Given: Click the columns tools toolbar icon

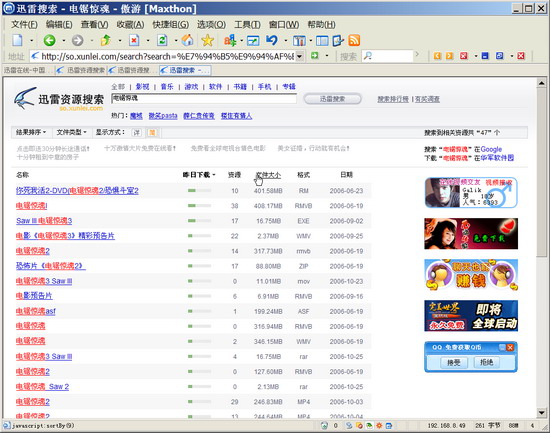Looking at the screenshot, I should pos(299,41).
